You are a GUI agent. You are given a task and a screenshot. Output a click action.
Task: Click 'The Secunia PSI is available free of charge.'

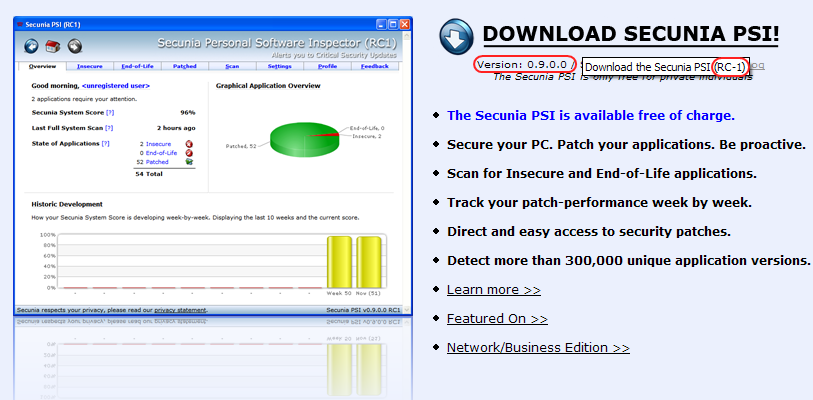click(x=591, y=116)
